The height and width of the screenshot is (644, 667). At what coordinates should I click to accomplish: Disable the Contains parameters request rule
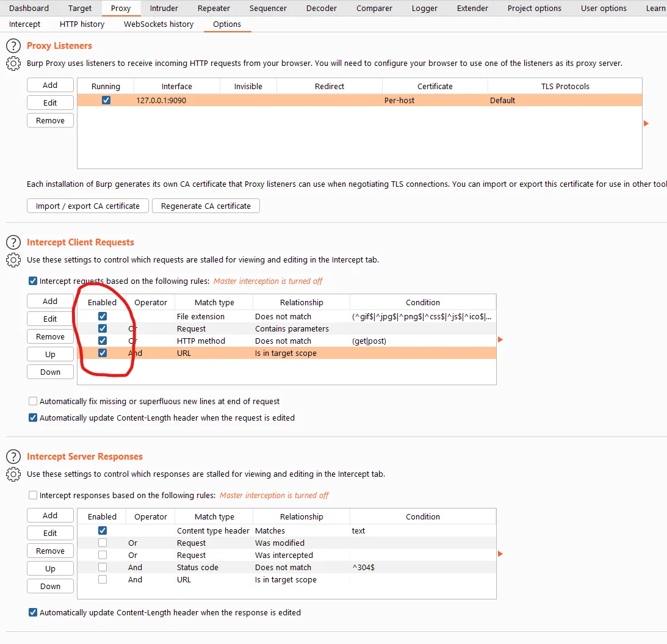[x=103, y=328]
